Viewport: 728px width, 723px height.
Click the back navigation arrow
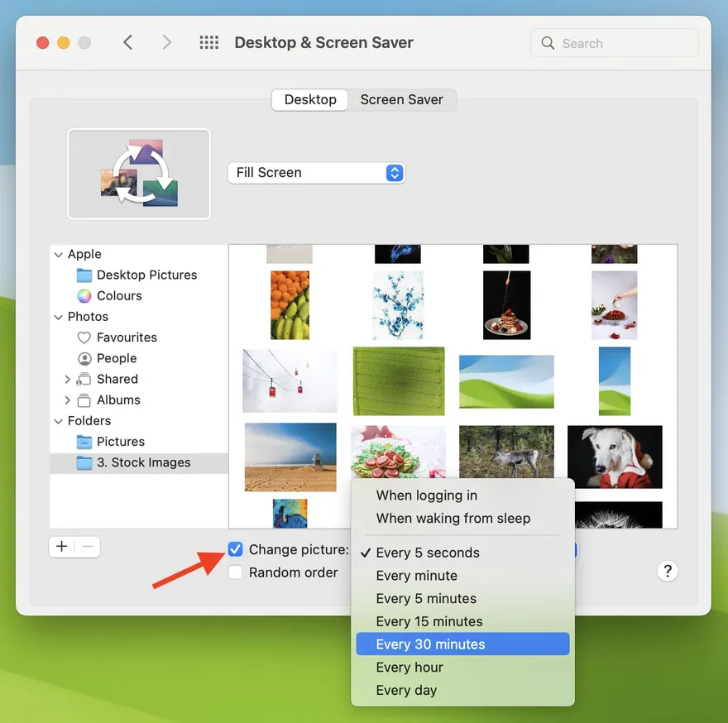click(x=127, y=42)
